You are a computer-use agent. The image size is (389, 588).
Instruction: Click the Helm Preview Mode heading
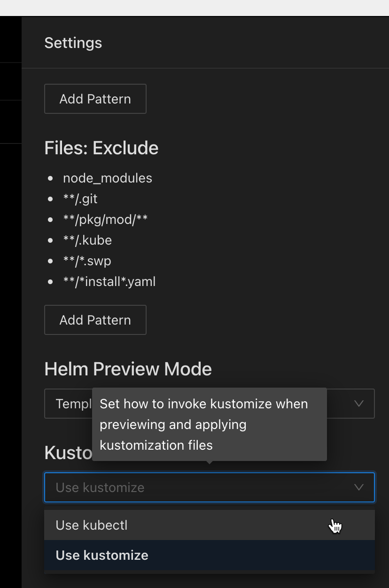point(128,369)
